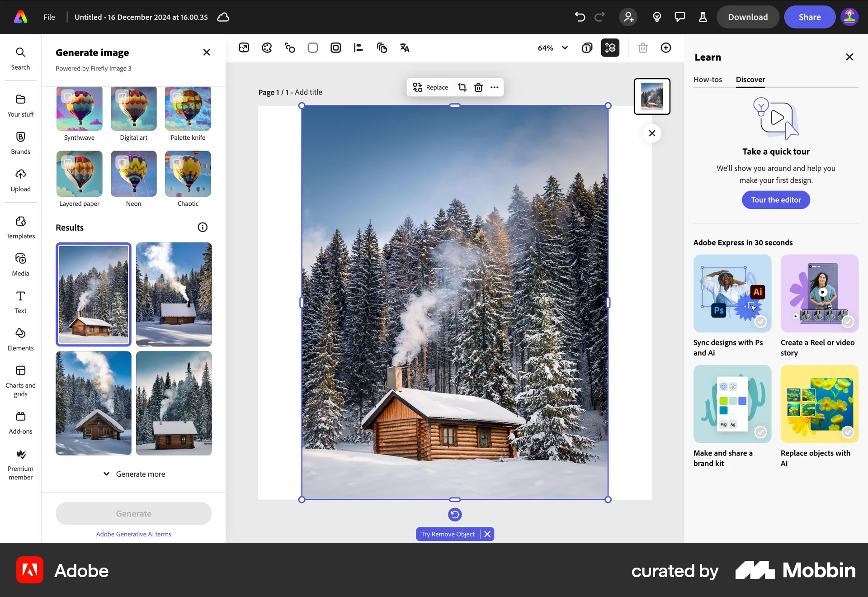
Task: Select the Edit colors palette icon
Action: tap(267, 47)
